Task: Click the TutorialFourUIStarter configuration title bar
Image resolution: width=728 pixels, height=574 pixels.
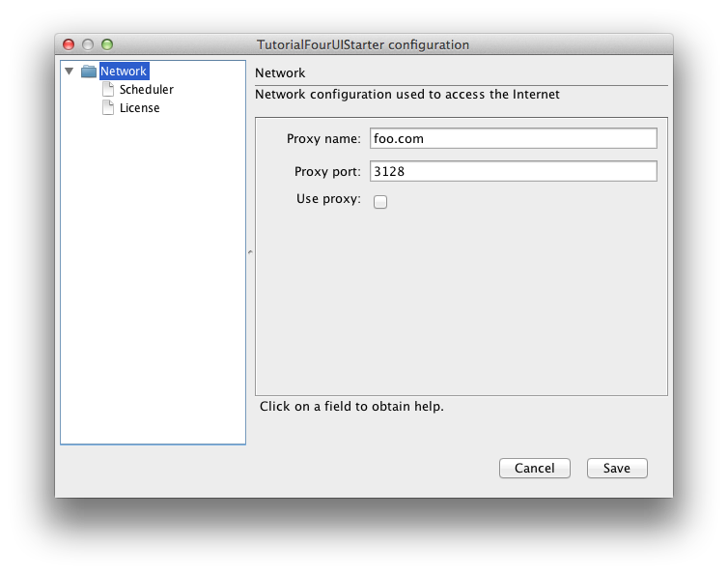Action: click(x=363, y=44)
